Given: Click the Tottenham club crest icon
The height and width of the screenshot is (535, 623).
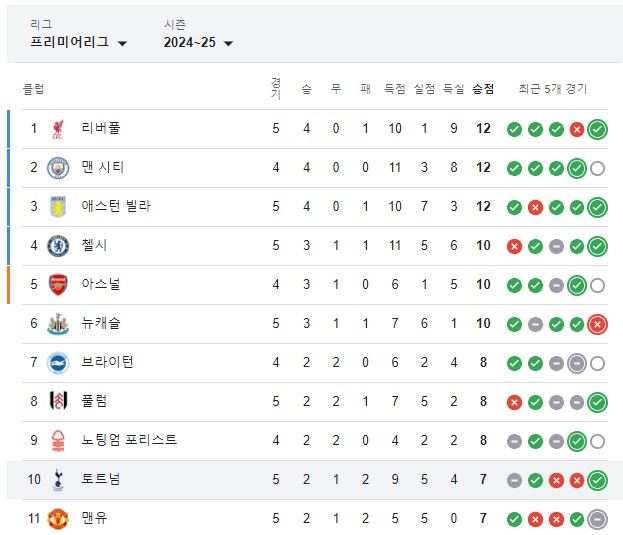Looking at the screenshot, I should click(x=58, y=480).
